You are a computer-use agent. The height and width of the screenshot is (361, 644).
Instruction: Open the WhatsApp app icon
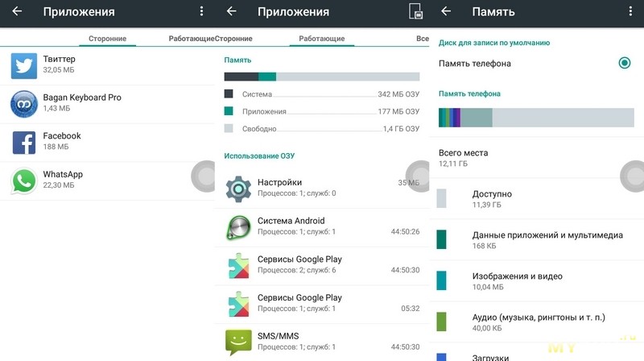click(x=24, y=181)
